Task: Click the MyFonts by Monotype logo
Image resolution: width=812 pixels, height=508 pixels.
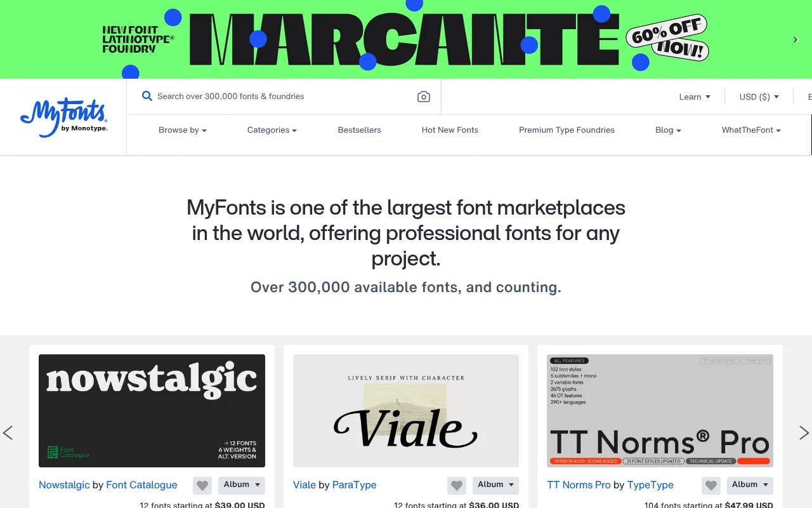Action: 63,118
